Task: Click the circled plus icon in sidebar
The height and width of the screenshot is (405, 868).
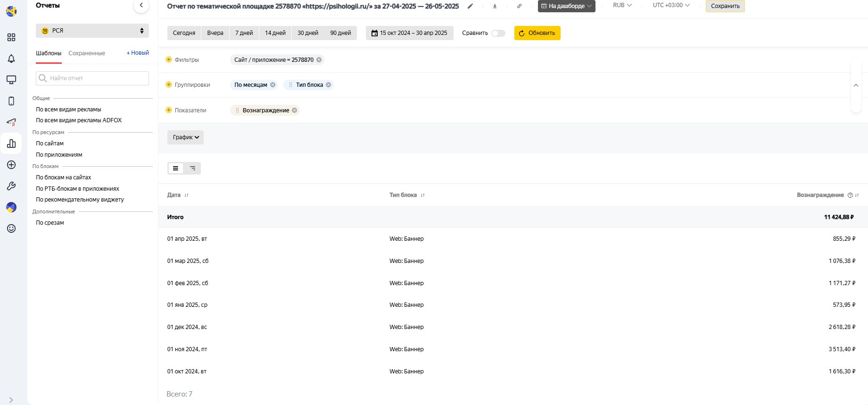Action: tap(11, 165)
